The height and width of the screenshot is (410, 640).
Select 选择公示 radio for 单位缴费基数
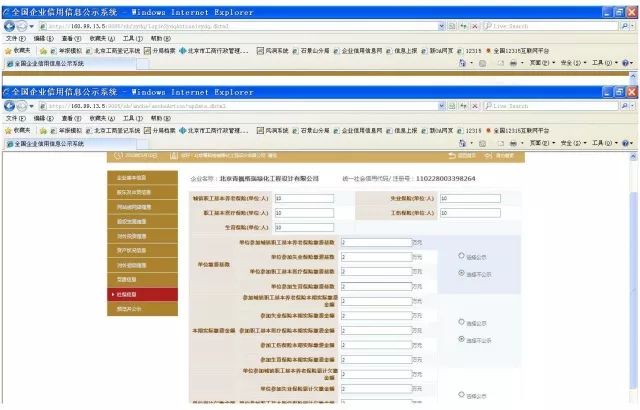click(459, 256)
